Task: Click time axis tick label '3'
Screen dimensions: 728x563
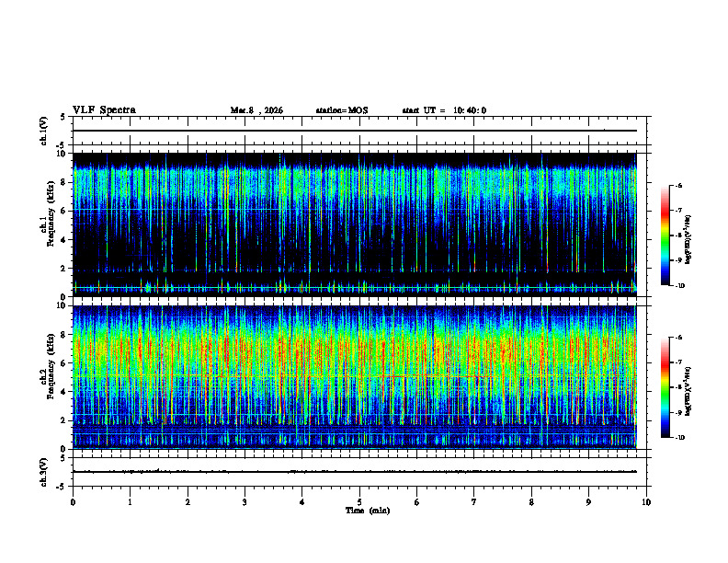Action: (x=245, y=502)
